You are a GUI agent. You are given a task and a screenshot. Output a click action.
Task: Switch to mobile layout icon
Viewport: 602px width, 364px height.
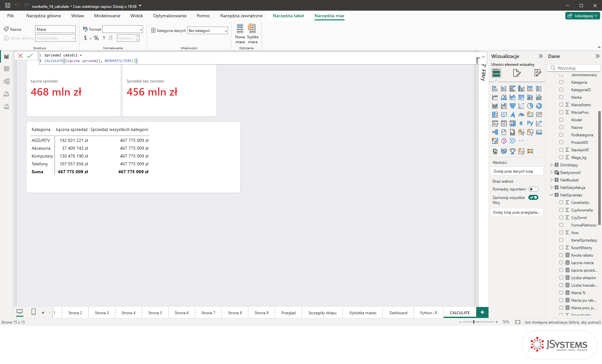[34, 312]
